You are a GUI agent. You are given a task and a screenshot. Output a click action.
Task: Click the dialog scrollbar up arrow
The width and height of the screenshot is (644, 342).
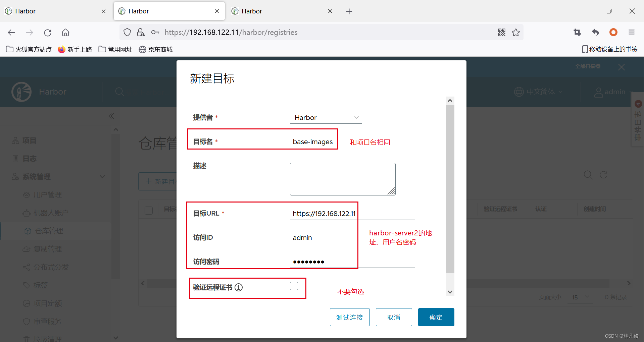pos(450,101)
